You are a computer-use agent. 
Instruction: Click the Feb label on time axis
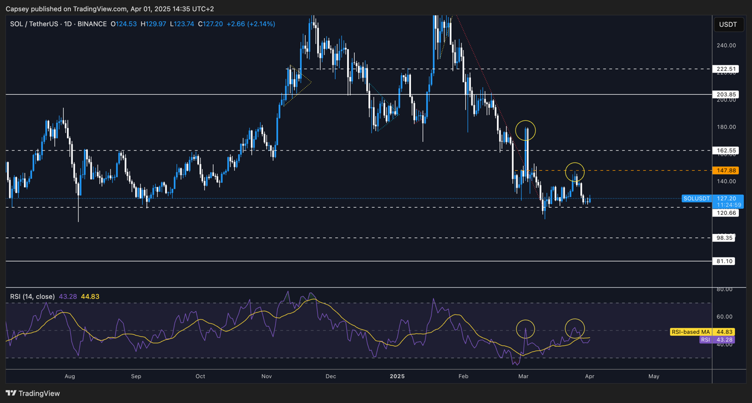point(463,377)
